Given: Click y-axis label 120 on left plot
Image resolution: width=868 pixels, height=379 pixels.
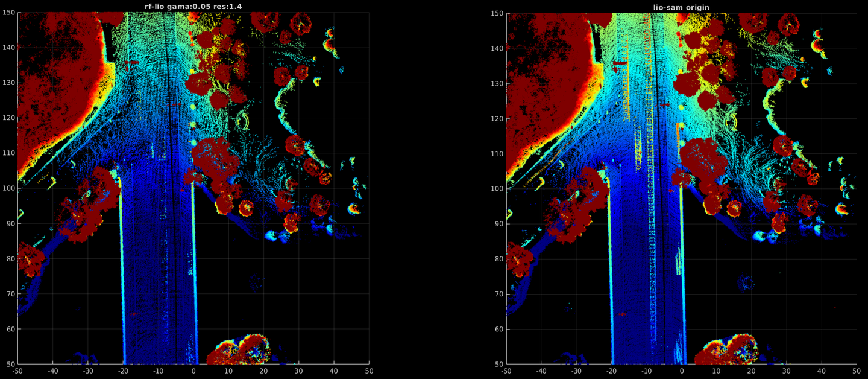Looking at the screenshot, I should coord(8,118).
